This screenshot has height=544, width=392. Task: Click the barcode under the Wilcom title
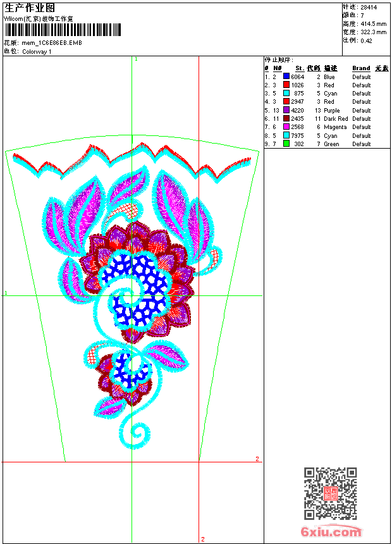coord(63,30)
